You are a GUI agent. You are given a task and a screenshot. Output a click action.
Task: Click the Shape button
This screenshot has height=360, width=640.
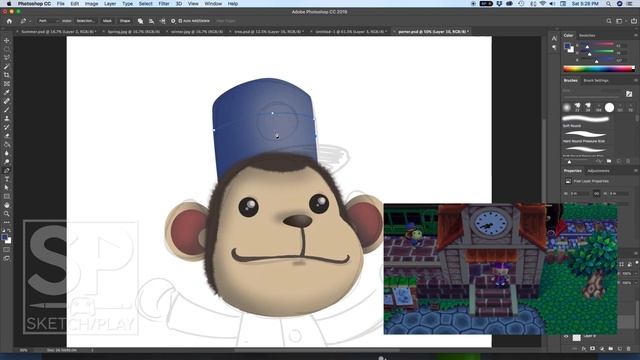(x=125, y=21)
